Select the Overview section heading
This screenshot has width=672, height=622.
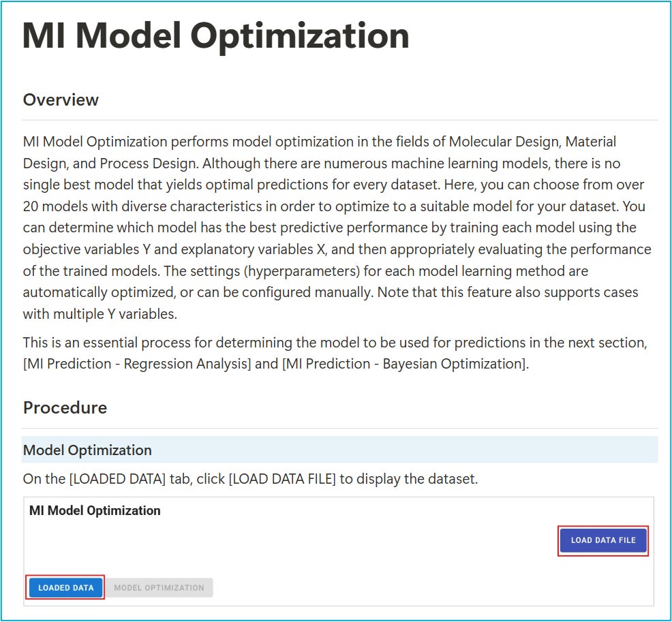click(x=61, y=99)
